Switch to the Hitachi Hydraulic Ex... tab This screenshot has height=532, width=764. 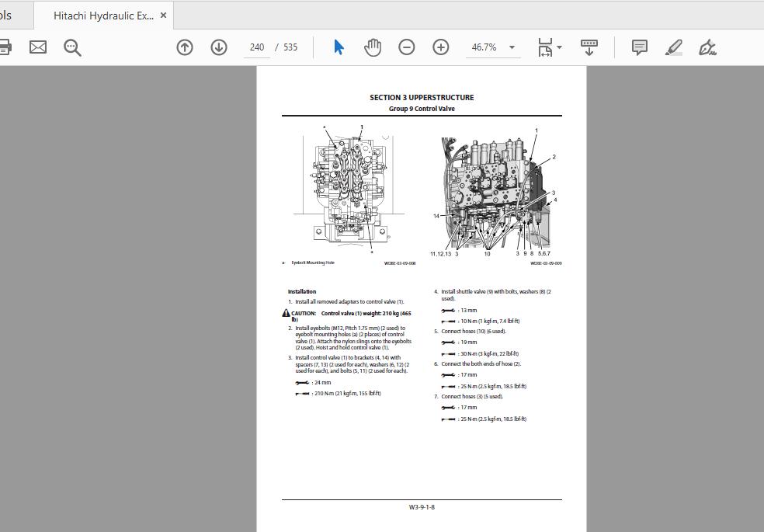point(103,16)
